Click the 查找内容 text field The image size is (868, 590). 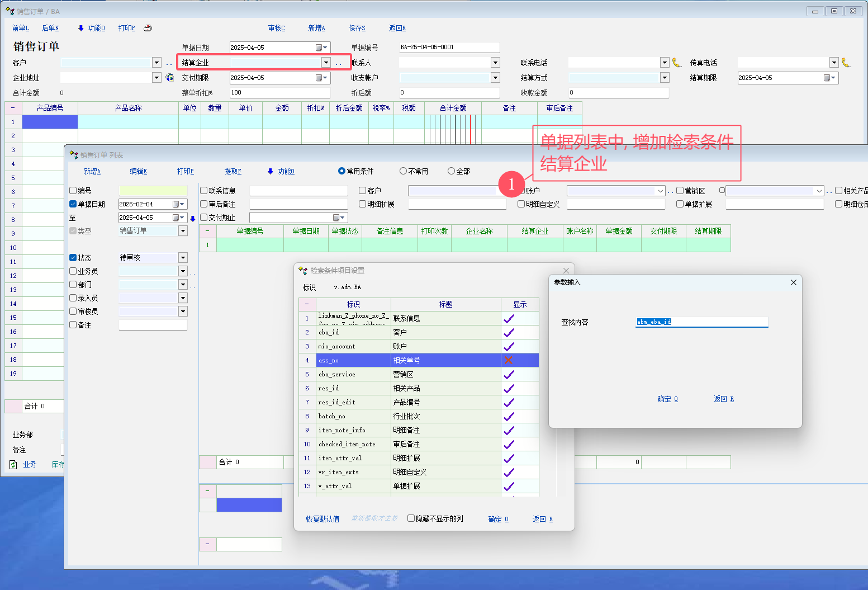pyautogui.click(x=702, y=322)
